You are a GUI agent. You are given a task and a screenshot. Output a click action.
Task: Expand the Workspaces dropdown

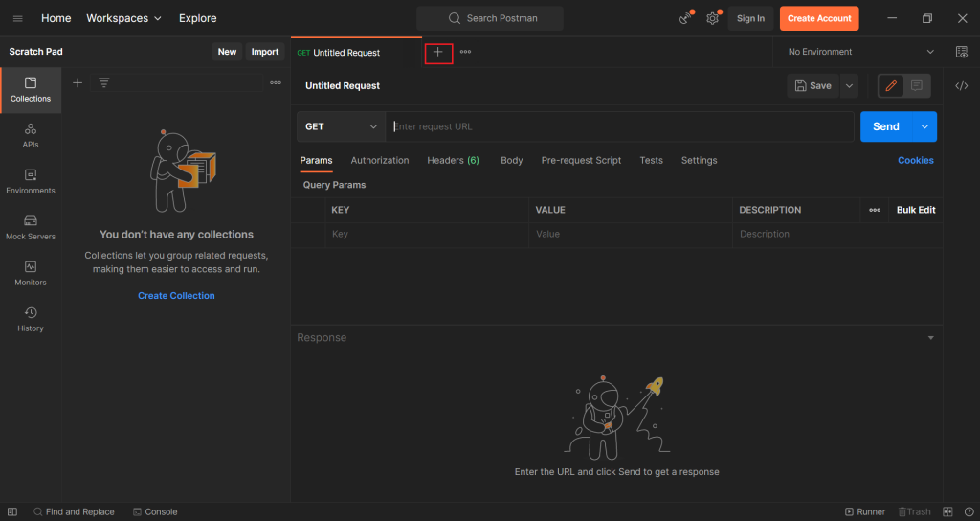point(123,19)
